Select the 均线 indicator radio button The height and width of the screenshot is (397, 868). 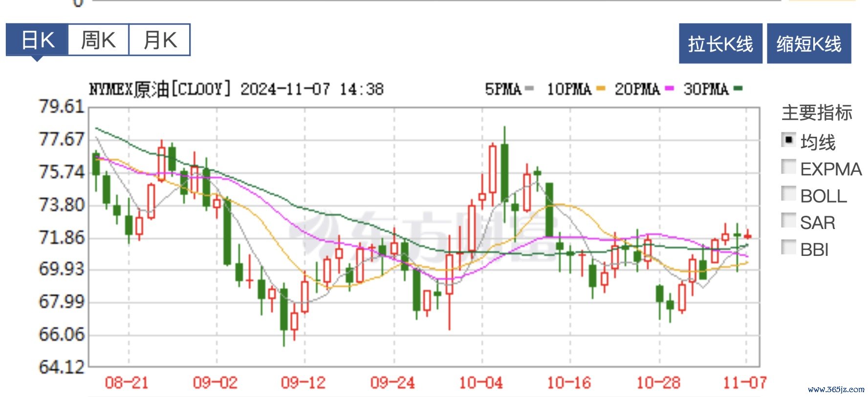(788, 141)
